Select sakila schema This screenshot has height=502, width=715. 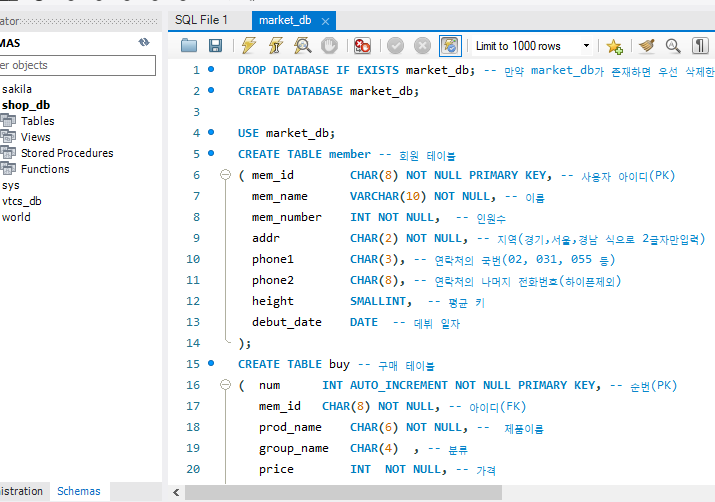click(x=17, y=89)
